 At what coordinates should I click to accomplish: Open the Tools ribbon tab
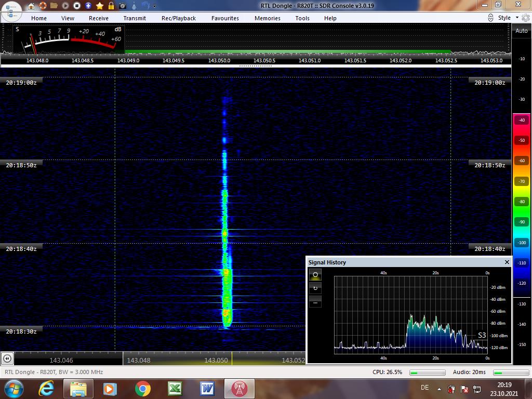coord(302,18)
